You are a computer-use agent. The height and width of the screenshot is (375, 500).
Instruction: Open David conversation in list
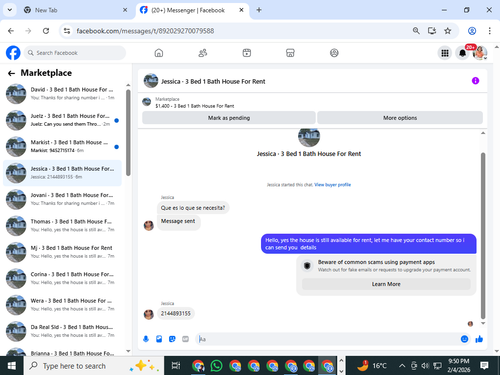[62, 93]
